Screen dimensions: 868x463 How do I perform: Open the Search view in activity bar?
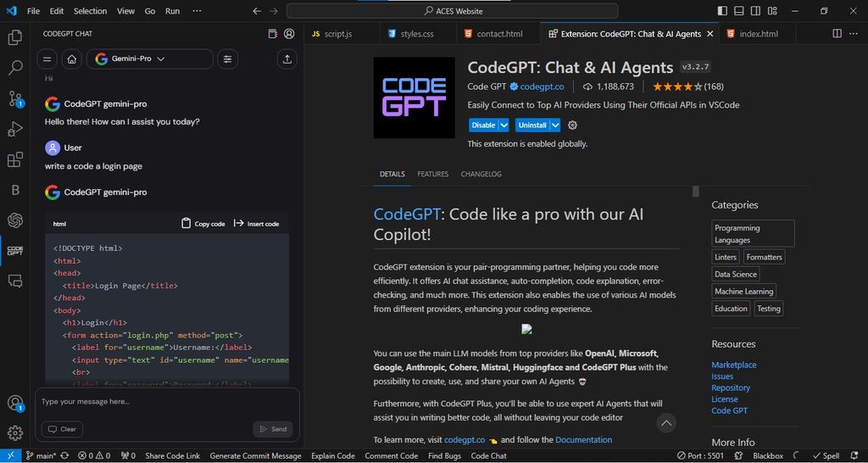(x=15, y=68)
